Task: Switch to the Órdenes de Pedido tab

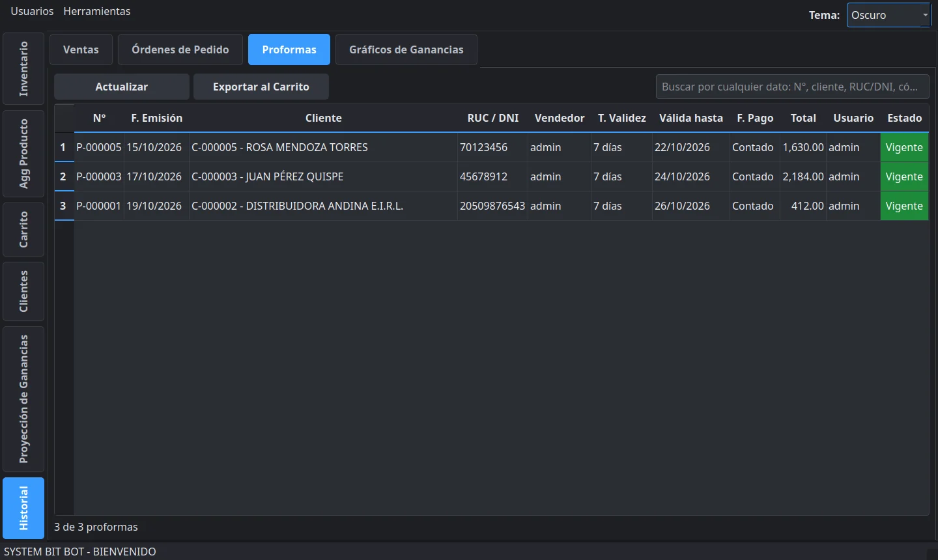Action: tap(180, 49)
